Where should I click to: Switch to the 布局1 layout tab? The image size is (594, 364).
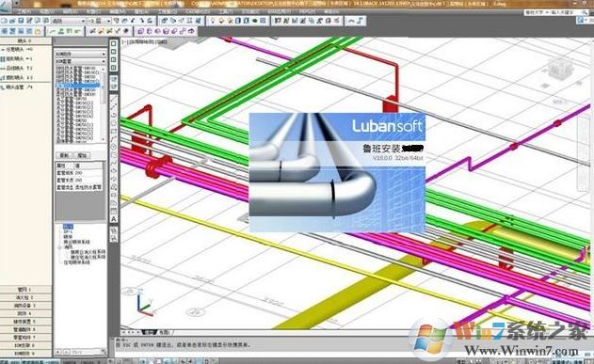(164, 332)
